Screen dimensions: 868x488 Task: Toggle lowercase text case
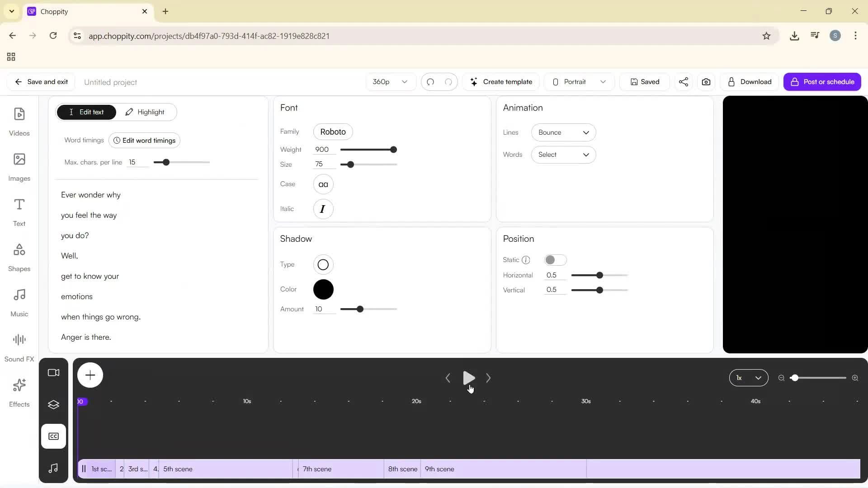[x=323, y=184]
